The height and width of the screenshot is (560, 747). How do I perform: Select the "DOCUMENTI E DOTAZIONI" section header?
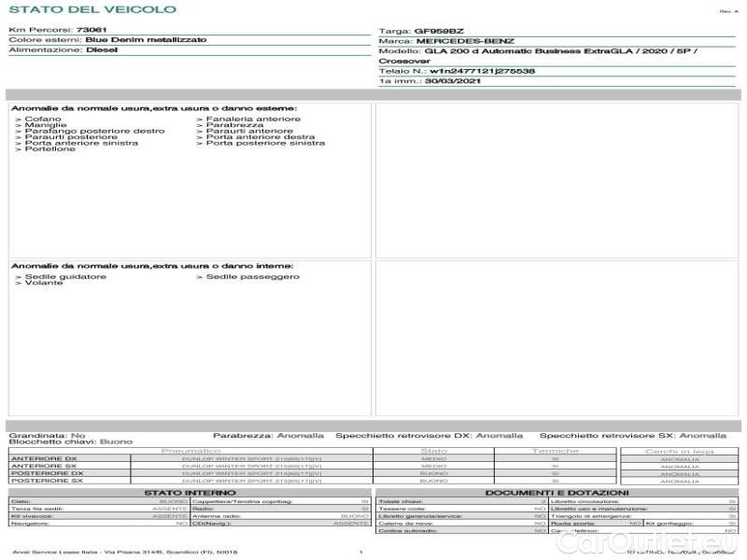pyautogui.click(x=557, y=493)
